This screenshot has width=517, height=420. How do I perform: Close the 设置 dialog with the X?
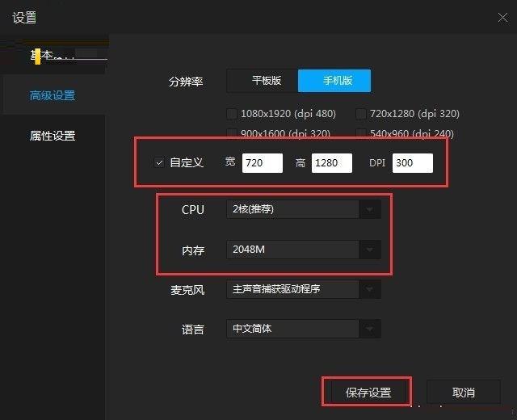502,18
